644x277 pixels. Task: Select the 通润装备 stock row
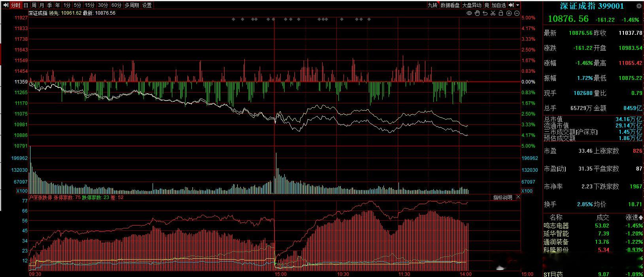coord(593,242)
